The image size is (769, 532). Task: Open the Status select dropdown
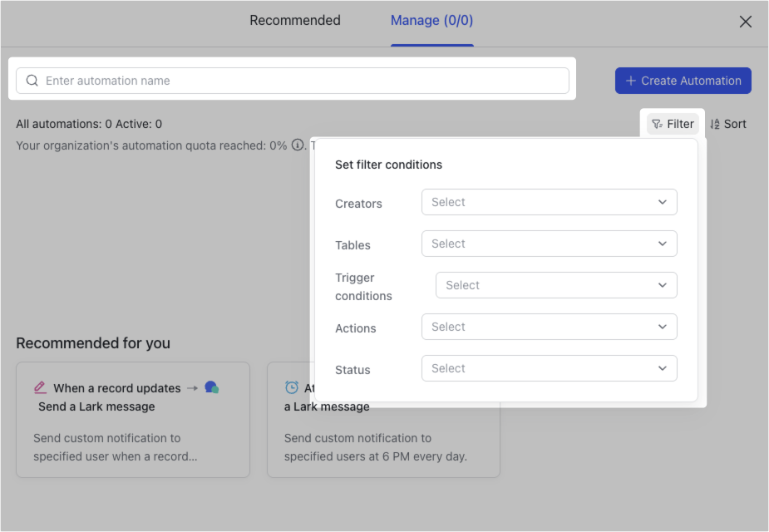pyautogui.click(x=550, y=368)
